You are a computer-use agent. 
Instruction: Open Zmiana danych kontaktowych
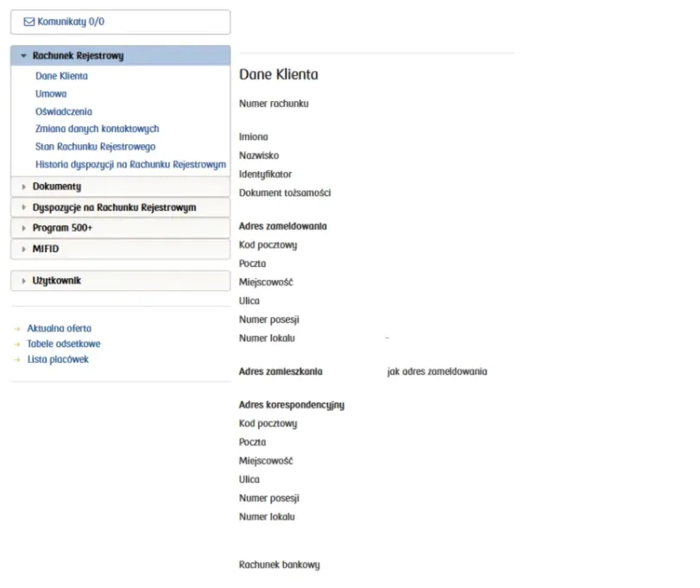[x=97, y=129]
